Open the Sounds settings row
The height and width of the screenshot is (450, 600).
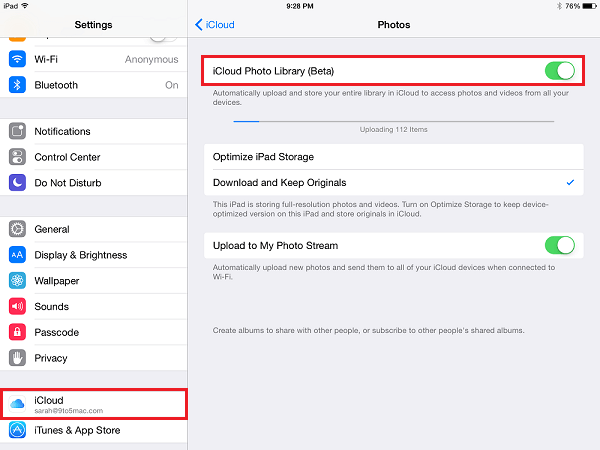click(x=52, y=307)
